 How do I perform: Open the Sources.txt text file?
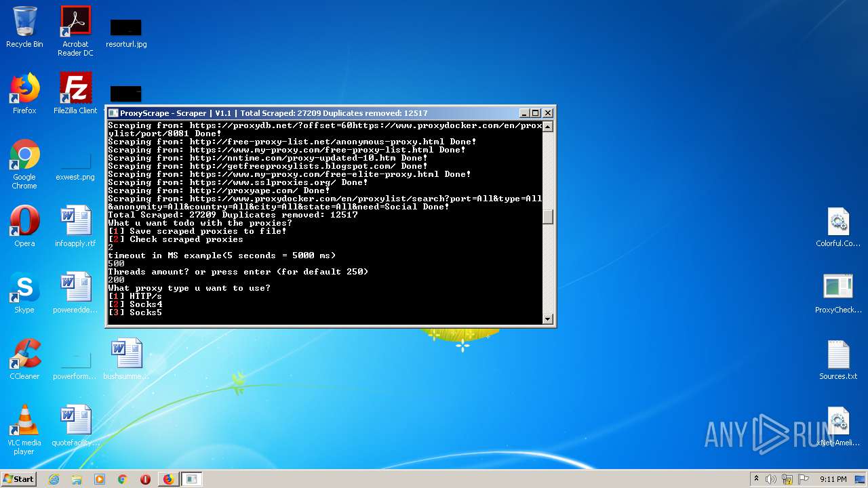[838, 359]
